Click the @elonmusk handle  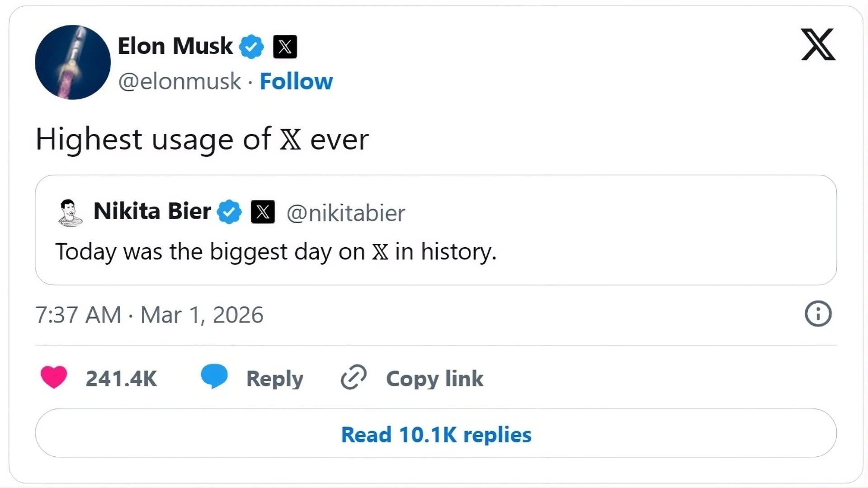tap(179, 82)
